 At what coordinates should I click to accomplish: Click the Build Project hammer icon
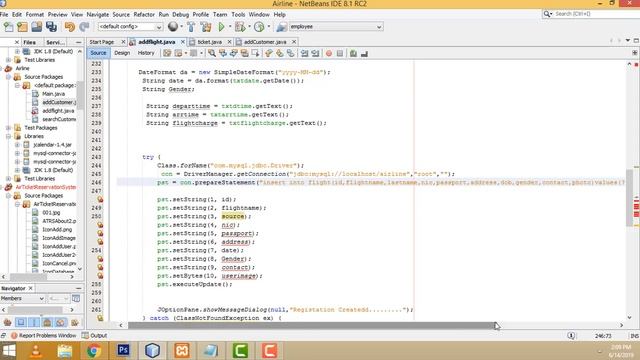tap(191, 27)
